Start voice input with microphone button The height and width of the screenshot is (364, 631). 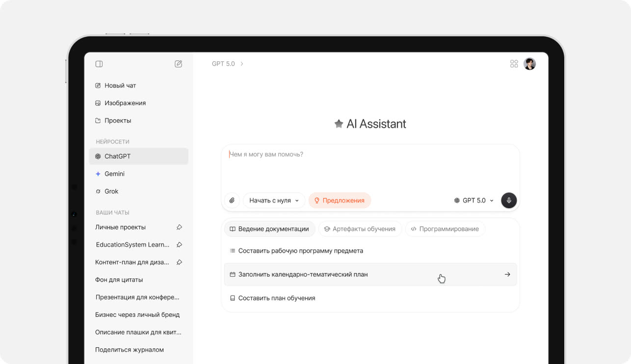coord(509,200)
